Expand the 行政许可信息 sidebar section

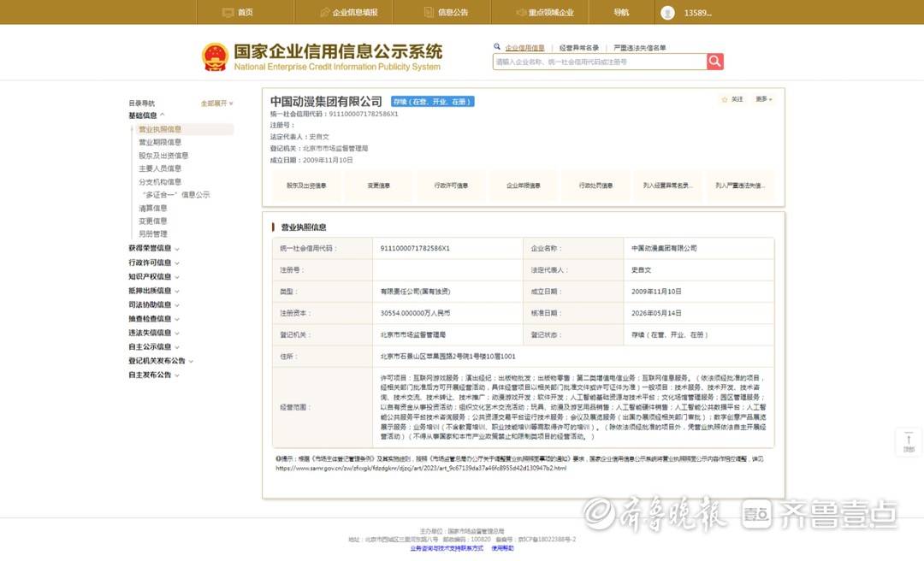154,263
